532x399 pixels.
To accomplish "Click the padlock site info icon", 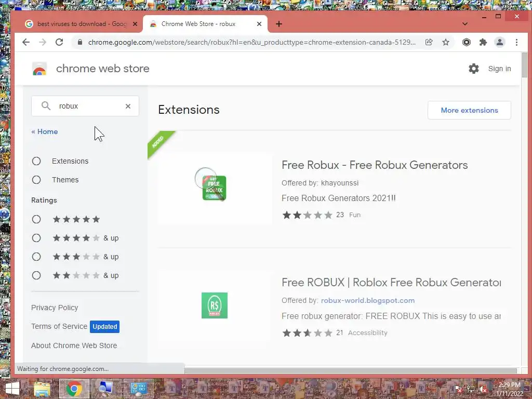I will 80,42.
